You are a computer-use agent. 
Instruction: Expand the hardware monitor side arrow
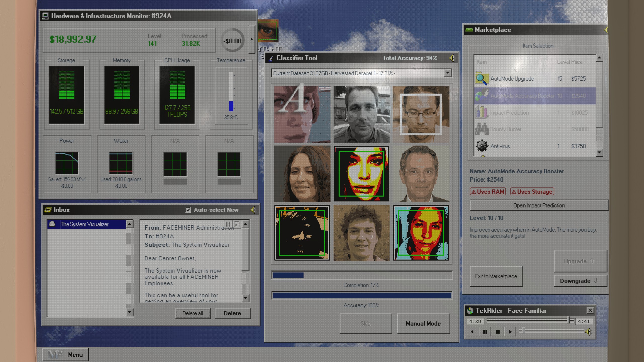coord(252,39)
